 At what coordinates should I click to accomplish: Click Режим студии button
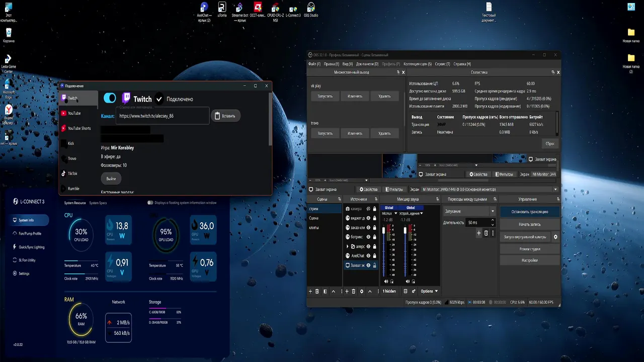530,249
